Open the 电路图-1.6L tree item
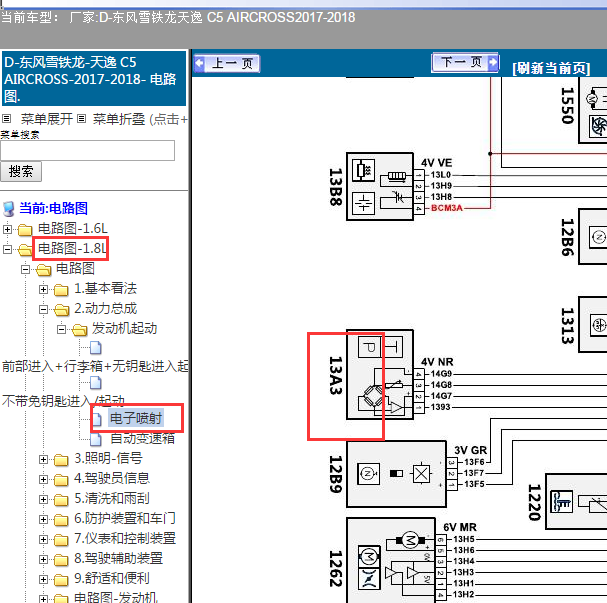607x603 pixels. [x=72, y=228]
